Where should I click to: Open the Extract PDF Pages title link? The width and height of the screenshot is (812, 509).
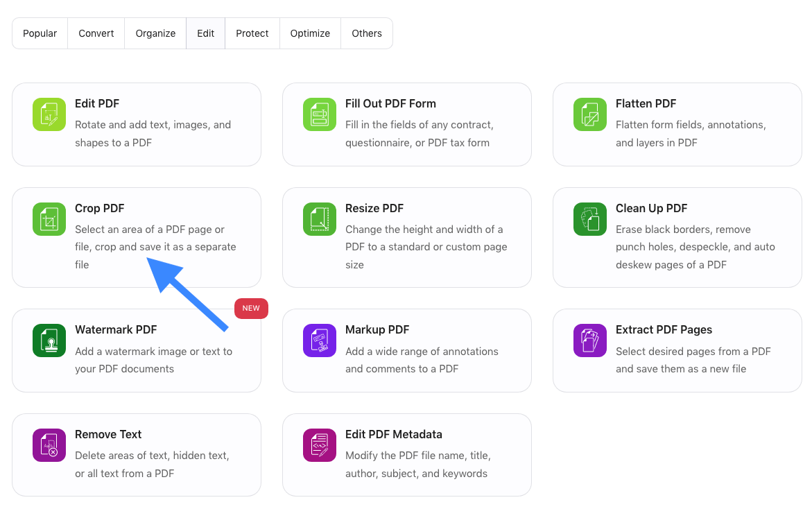[x=664, y=330]
